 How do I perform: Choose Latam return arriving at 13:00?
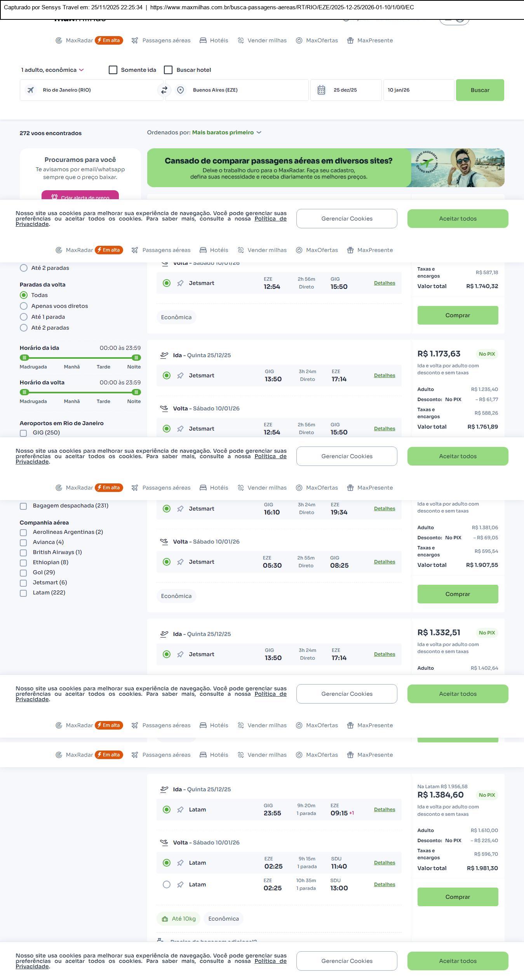(167, 884)
